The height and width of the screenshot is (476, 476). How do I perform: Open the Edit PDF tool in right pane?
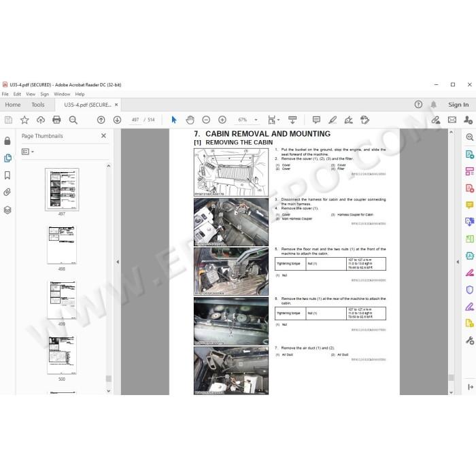click(x=470, y=171)
